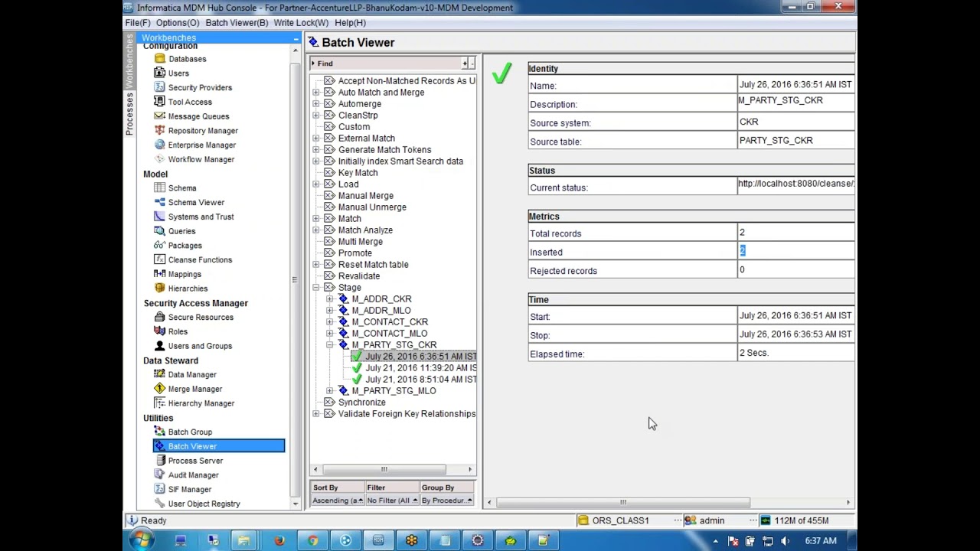Click the Schema tool icon
The width and height of the screenshot is (980, 551).
(x=159, y=188)
